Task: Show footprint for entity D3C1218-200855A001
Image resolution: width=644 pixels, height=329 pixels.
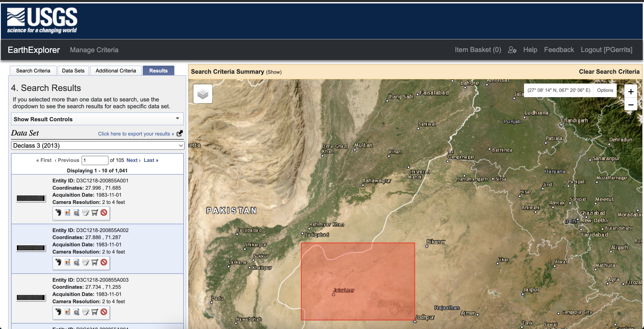Action: point(59,212)
